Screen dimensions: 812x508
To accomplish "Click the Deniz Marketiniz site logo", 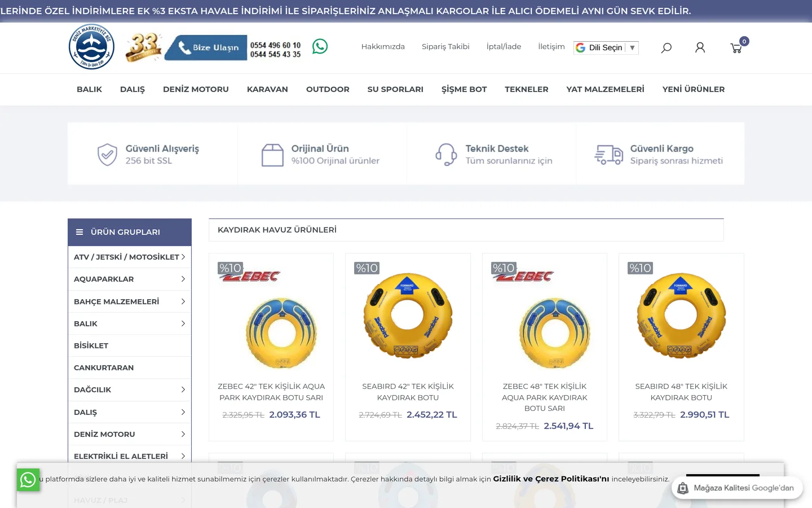I will [x=91, y=47].
